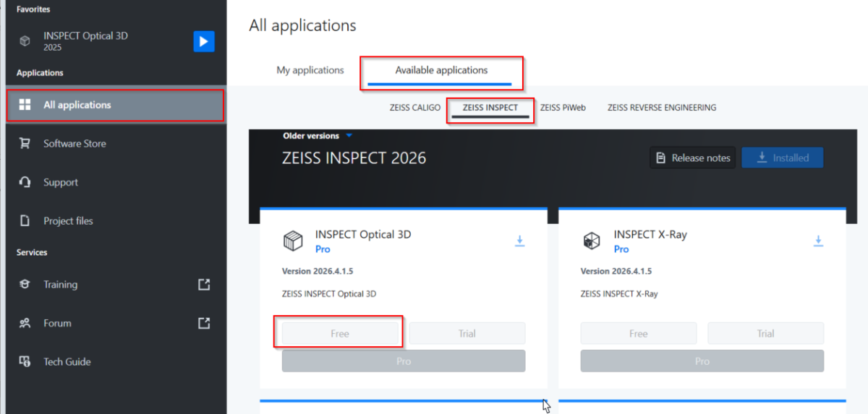Click the INSPECT X-Ray card cube icon
868x414 pixels.
(x=591, y=241)
